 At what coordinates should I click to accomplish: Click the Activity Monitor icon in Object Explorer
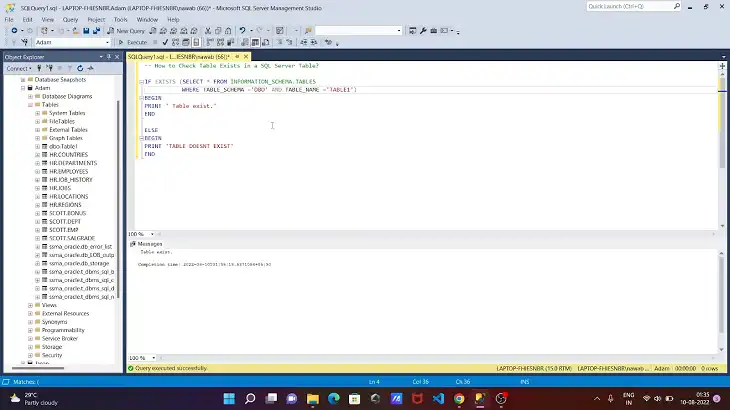(x=90, y=68)
